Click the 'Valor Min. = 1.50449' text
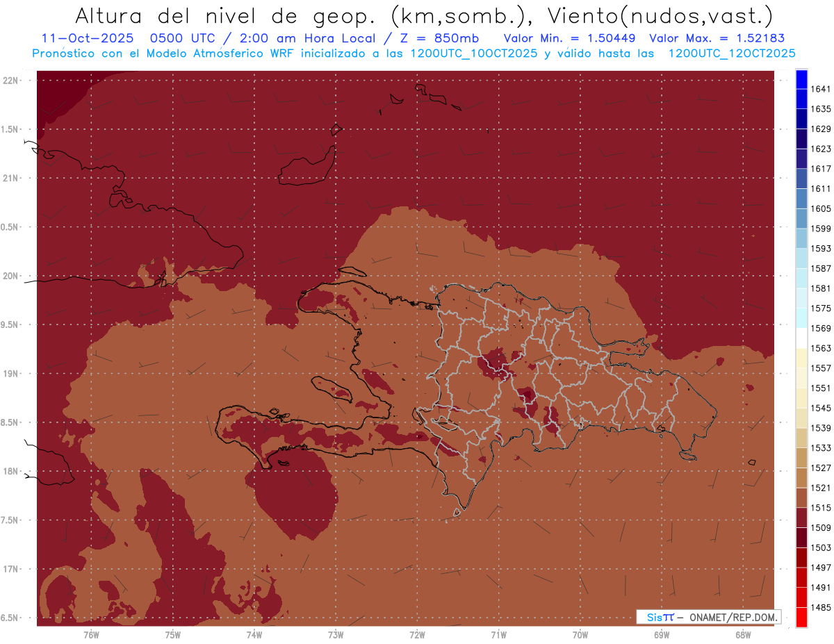The image size is (834, 644). [570, 38]
